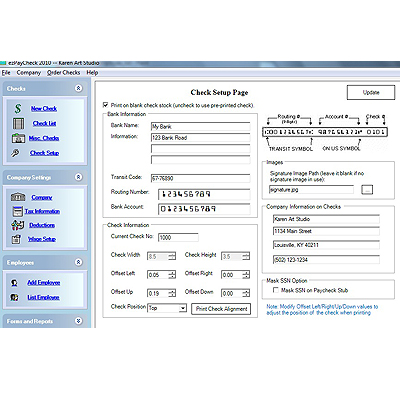Collapse the Checks sidebar panel
Viewport: 400px width, 400px height.
point(79,88)
